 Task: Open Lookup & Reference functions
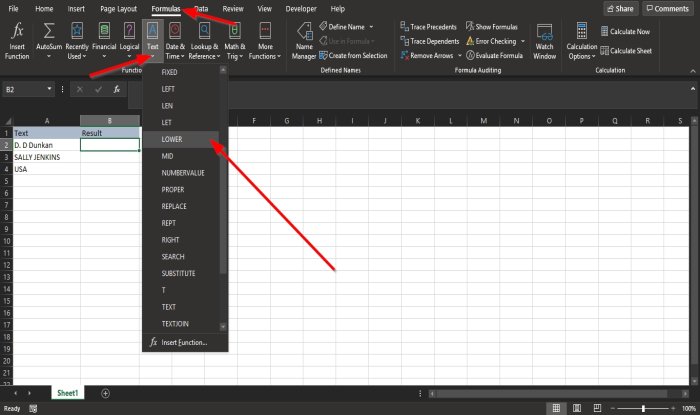[x=204, y=41]
